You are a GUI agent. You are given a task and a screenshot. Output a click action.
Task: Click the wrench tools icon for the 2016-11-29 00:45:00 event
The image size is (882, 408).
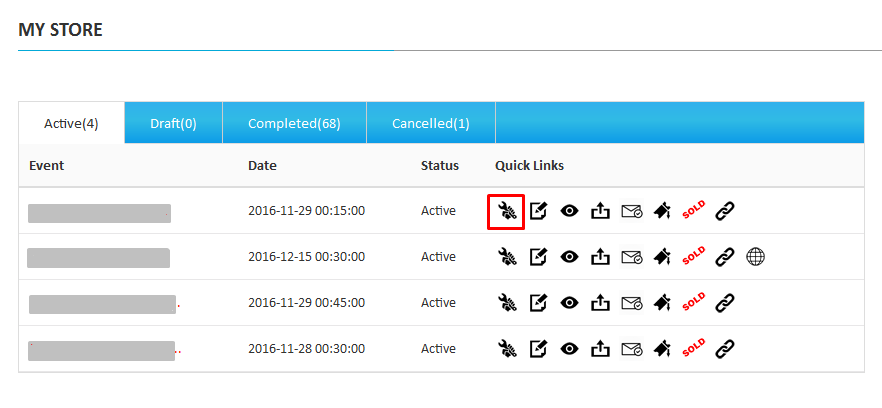tap(507, 303)
